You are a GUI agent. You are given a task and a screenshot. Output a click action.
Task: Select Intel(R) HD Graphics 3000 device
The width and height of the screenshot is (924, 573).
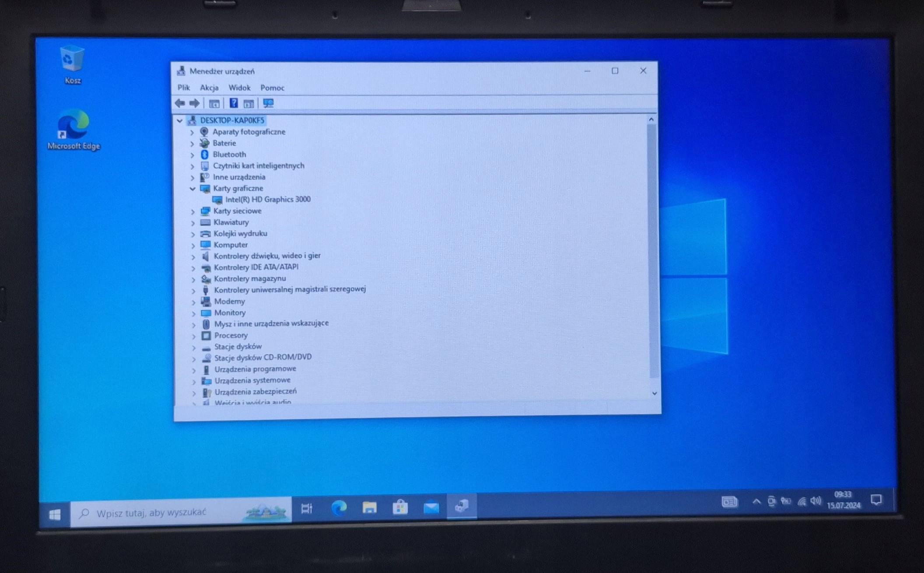pos(268,199)
